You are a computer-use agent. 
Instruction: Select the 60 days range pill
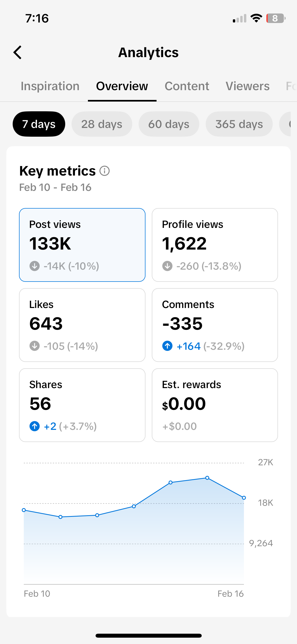click(x=169, y=124)
